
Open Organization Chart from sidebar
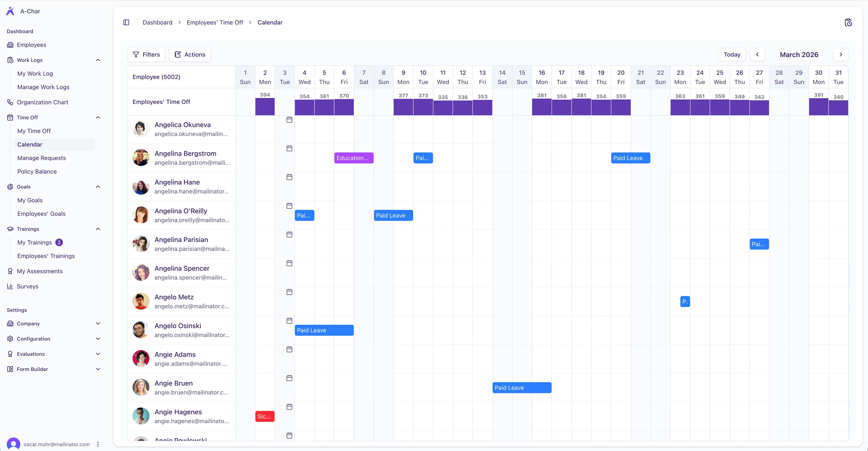42,102
